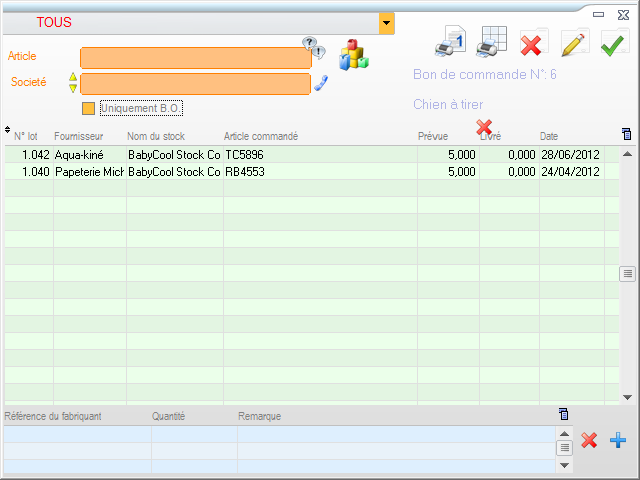This screenshot has height=480, width=640.
Task: Click the yellow pencil edit icon
Action: click(574, 43)
